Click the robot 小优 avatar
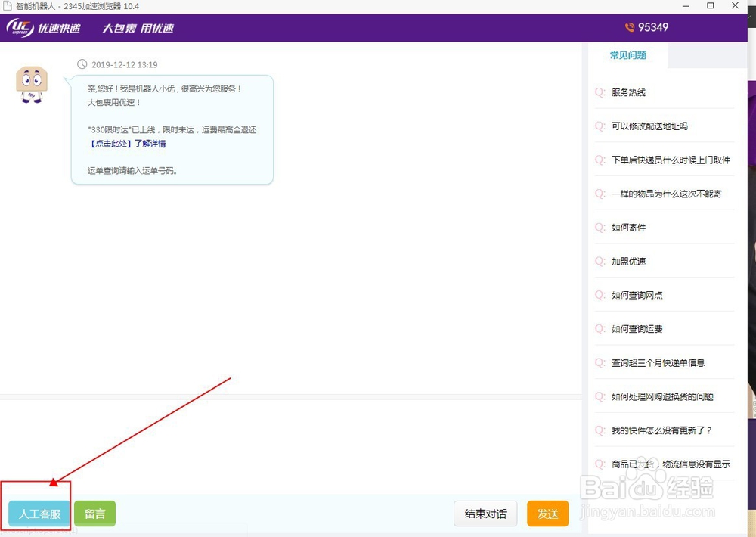 click(31, 85)
